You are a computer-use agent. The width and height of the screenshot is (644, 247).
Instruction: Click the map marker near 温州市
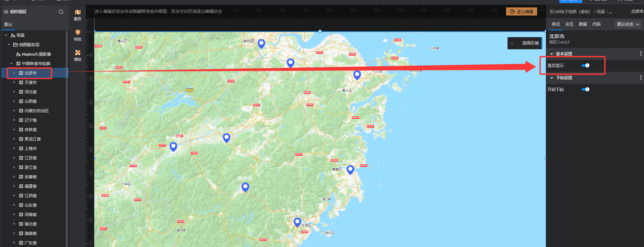tap(297, 222)
